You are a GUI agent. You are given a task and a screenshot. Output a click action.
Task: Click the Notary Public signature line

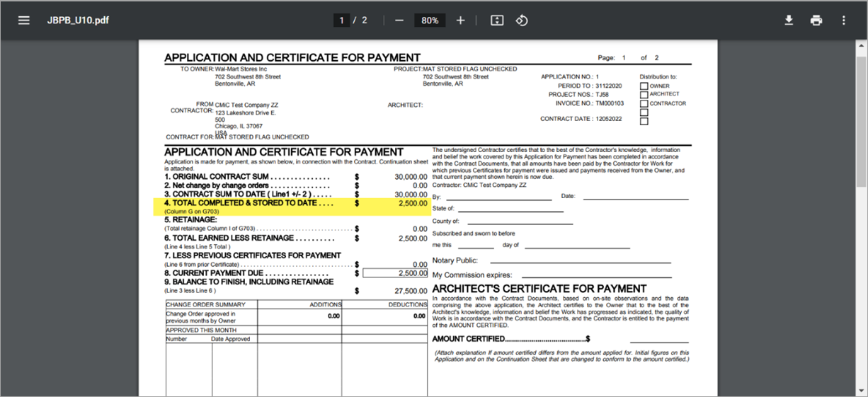coord(576,261)
